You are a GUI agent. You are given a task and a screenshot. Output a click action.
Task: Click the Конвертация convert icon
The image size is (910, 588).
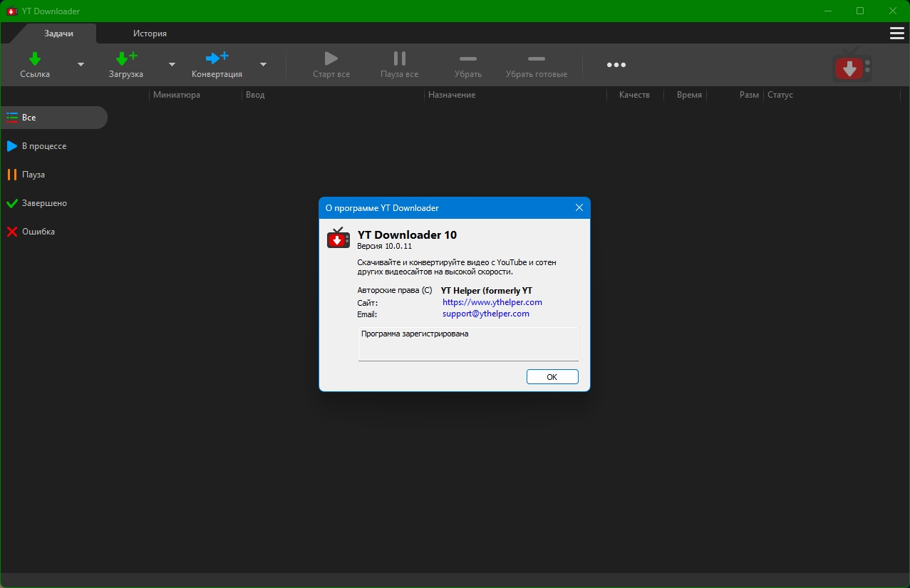click(217, 58)
